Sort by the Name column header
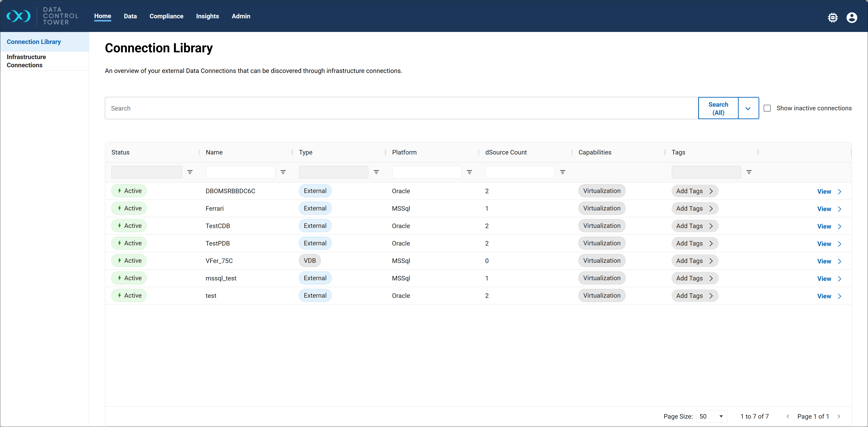Viewport: 868px width, 427px height. (x=214, y=152)
